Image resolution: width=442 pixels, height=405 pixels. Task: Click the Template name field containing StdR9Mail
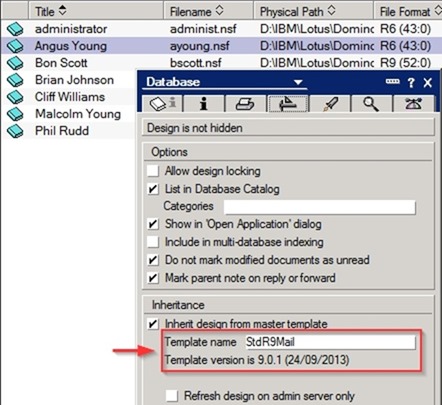tap(330, 342)
